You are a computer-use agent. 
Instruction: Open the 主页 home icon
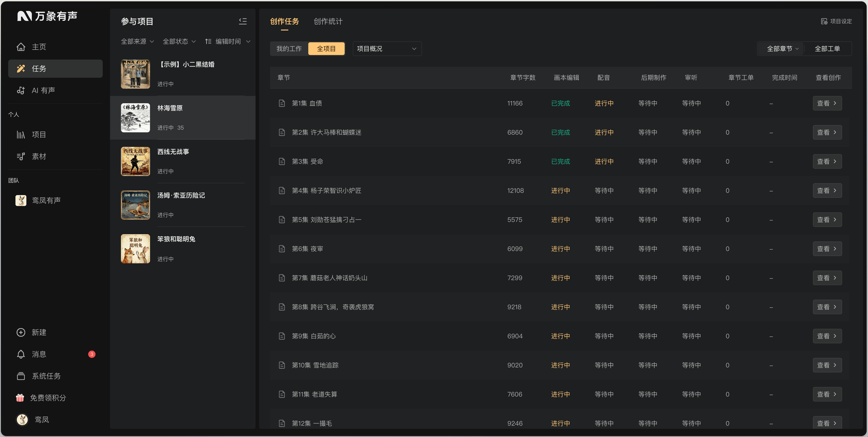21,47
